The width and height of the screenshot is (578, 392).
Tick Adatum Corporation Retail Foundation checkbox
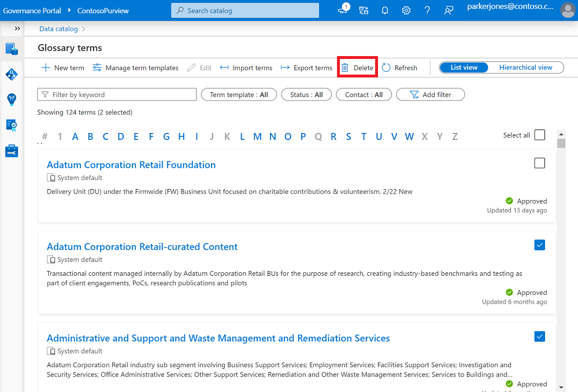click(539, 163)
